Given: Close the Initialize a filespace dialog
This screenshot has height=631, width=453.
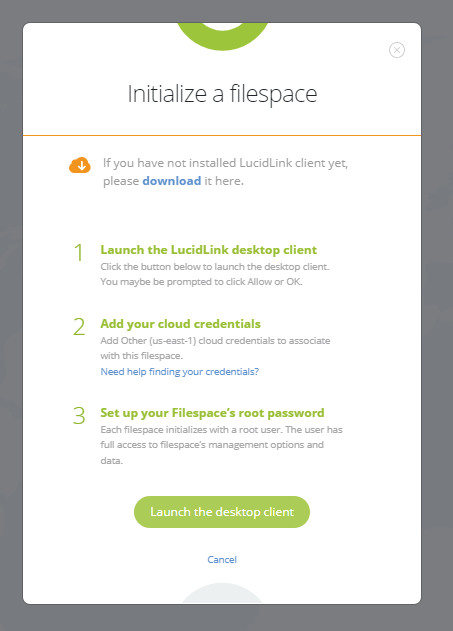Looking at the screenshot, I should click(397, 50).
